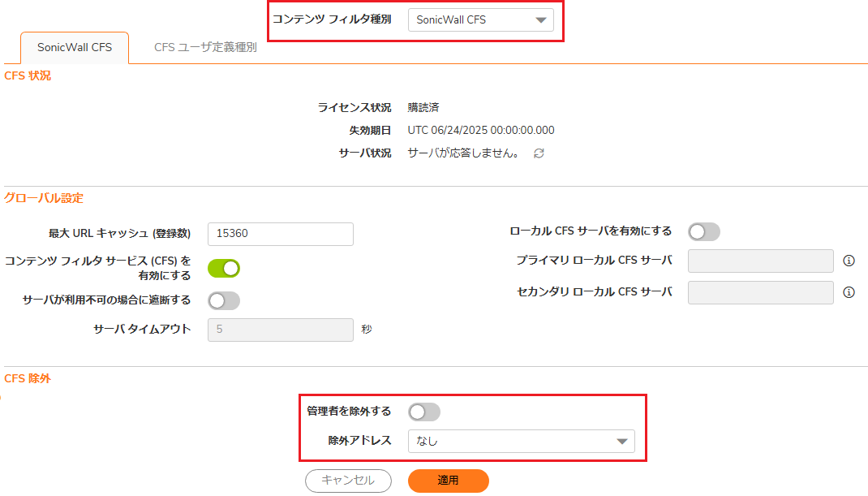Click the 適用 button
Screen dimensions: 868x496
pyautogui.click(x=449, y=481)
